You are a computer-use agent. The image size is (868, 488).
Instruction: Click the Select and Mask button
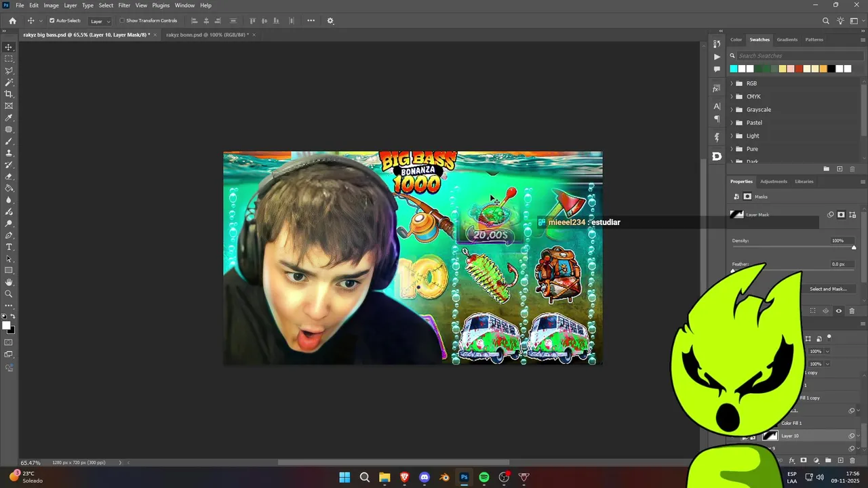pos(828,289)
